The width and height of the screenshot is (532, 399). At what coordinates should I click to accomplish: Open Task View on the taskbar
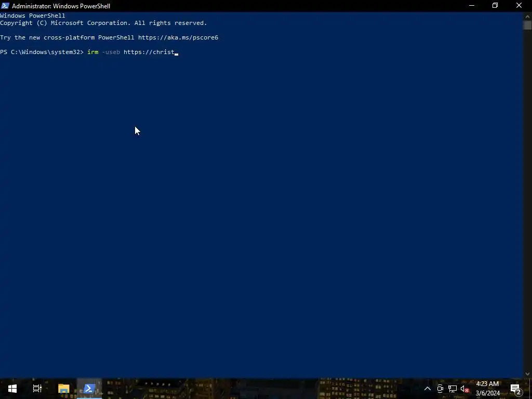pyautogui.click(x=37, y=389)
